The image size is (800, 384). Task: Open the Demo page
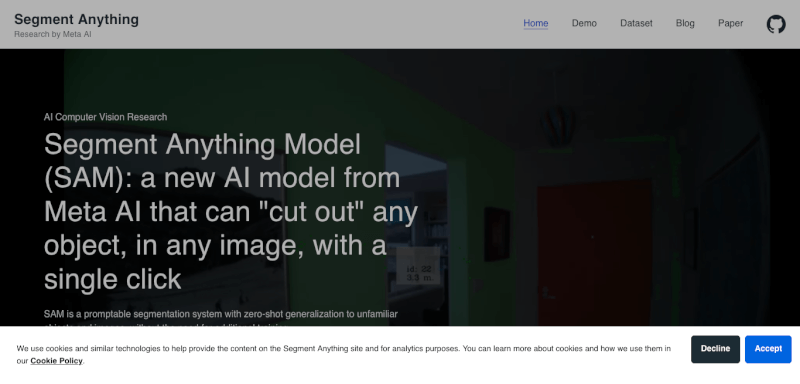point(584,23)
